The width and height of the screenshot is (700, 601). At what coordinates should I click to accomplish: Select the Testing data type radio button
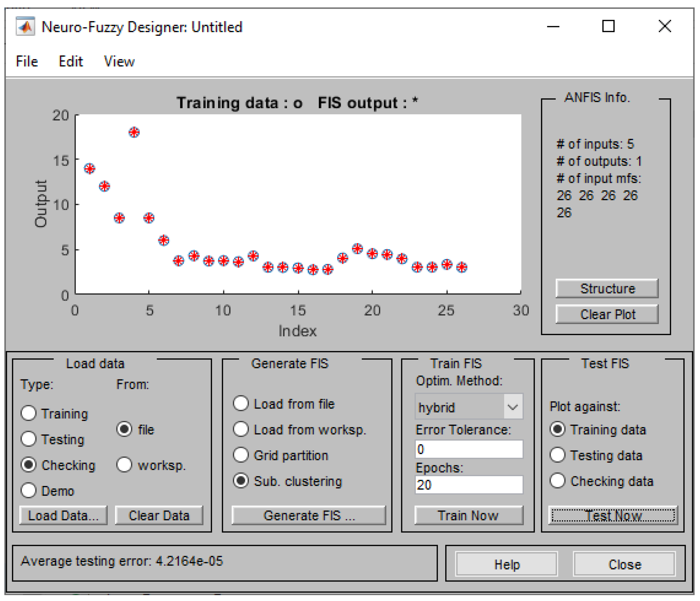coord(28,439)
